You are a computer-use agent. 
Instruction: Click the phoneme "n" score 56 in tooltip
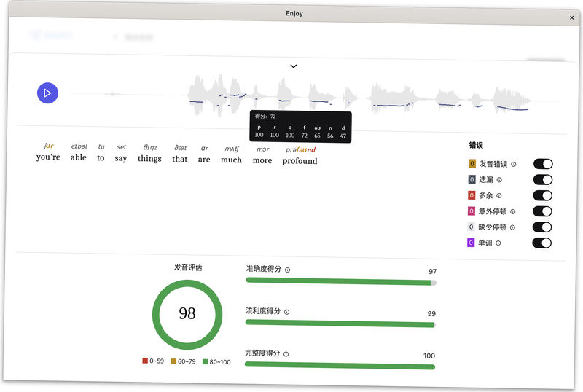(330, 136)
